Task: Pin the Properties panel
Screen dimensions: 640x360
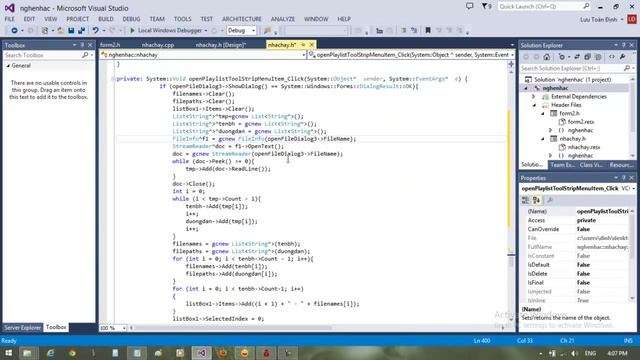Action: coord(624,178)
